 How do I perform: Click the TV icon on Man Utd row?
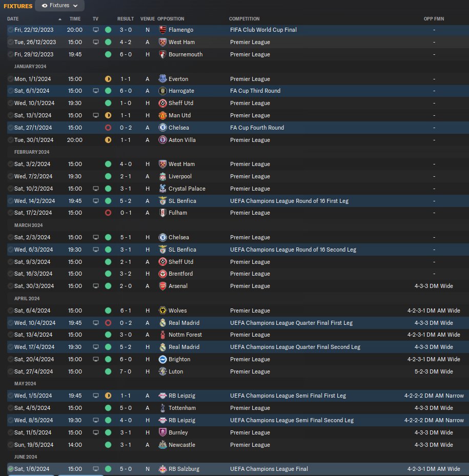96,115
